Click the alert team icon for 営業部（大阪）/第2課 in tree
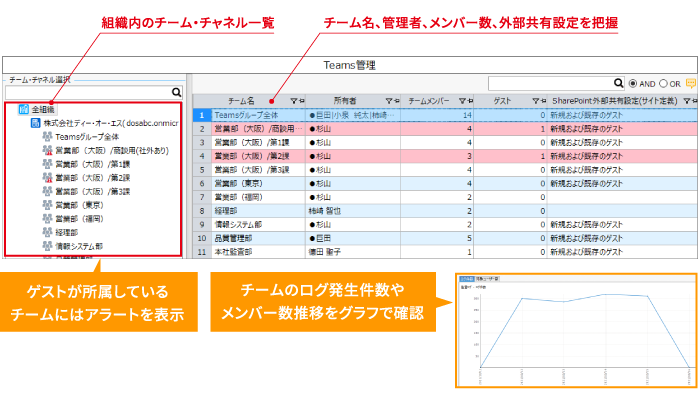 pos(47,178)
